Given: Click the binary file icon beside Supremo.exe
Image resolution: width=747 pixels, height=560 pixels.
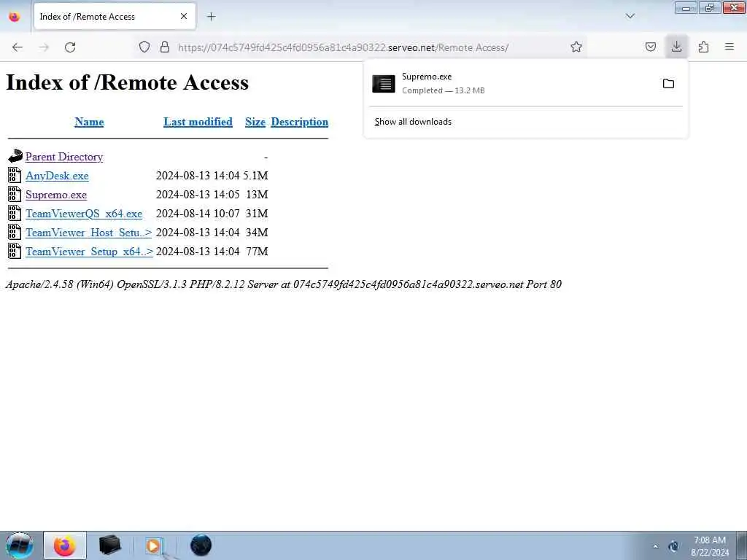Looking at the screenshot, I should click(15, 194).
